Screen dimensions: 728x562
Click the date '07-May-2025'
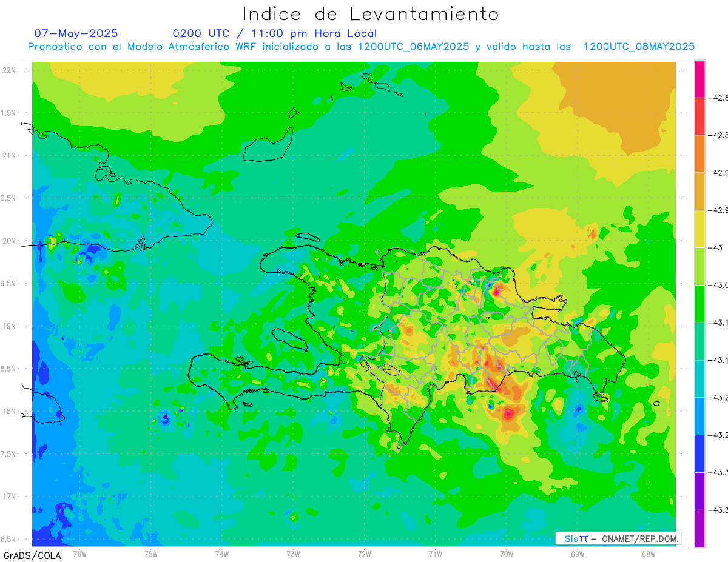tap(76, 33)
